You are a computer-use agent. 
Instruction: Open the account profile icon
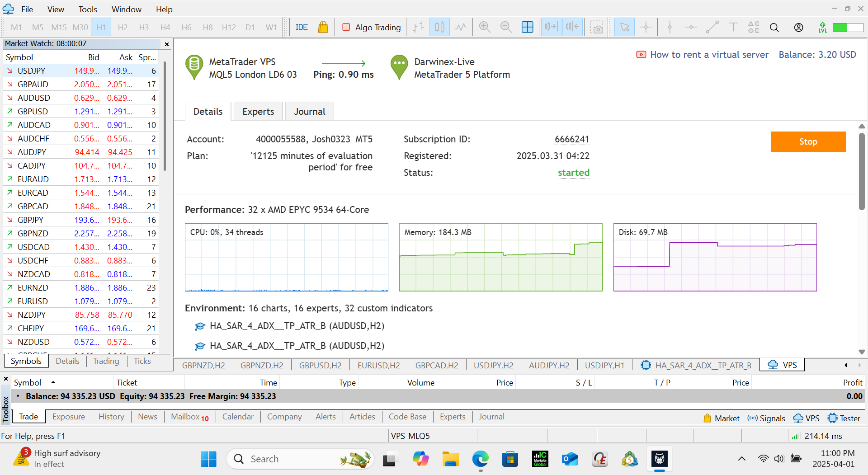point(799,27)
